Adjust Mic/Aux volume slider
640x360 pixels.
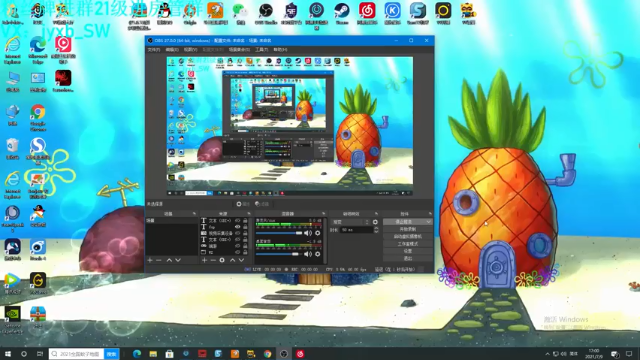pyautogui.click(x=279, y=233)
